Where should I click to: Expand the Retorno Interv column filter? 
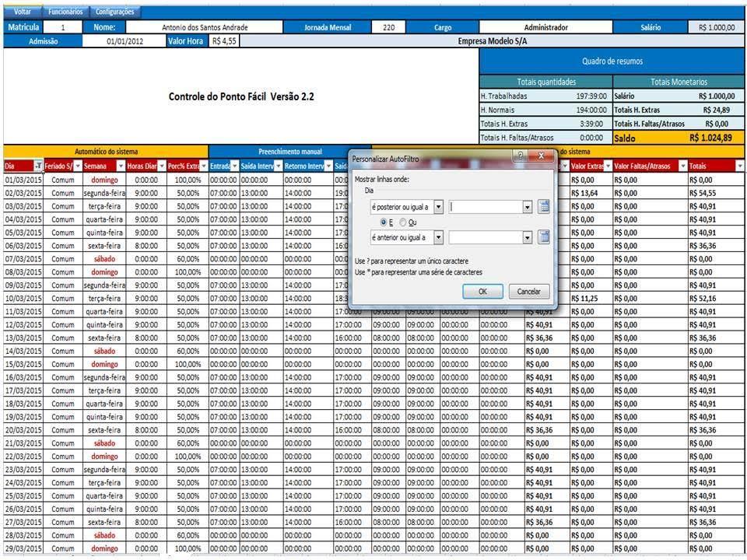tap(328, 166)
